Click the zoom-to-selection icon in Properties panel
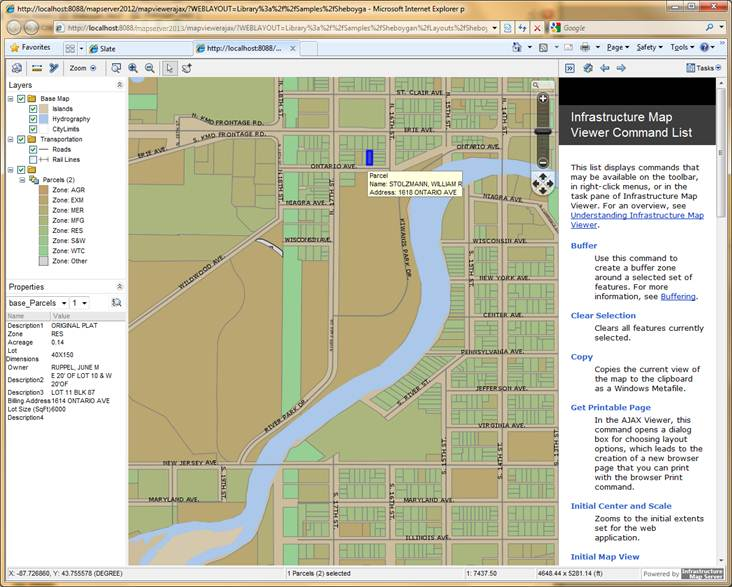Screen dimensions: 732x587 (x=117, y=303)
